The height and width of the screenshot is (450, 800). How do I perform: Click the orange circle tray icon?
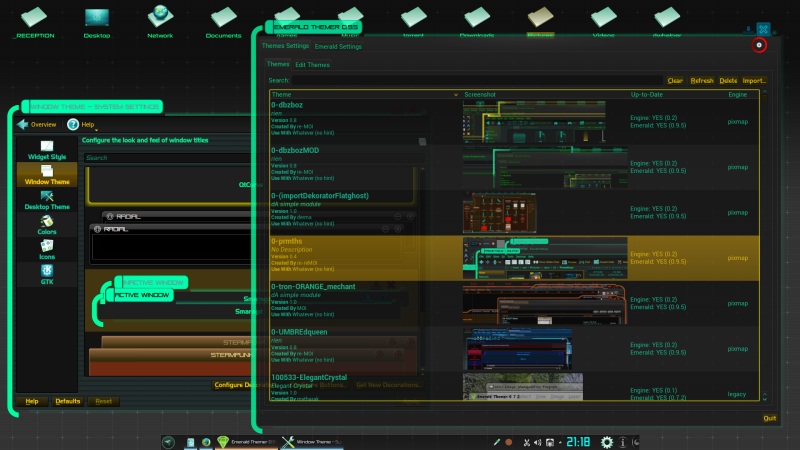pos(509,442)
